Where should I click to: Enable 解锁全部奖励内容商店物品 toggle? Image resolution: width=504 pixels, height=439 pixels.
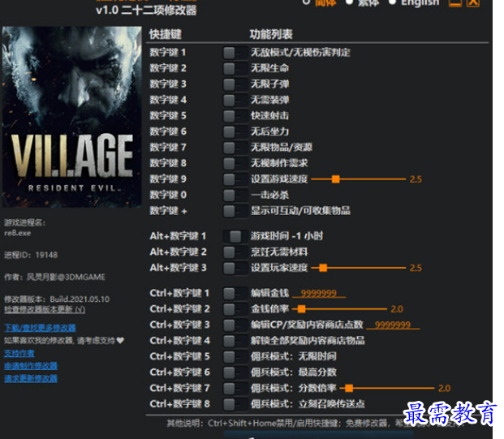[235, 341]
